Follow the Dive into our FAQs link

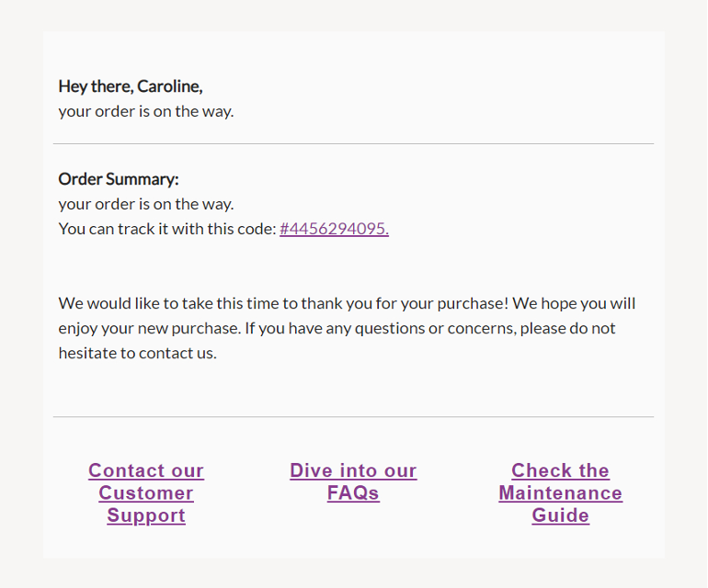coord(353,481)
